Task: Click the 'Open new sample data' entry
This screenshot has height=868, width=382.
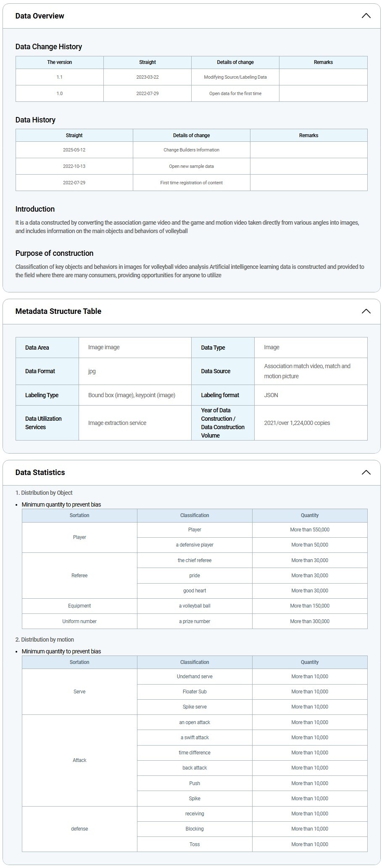Action: point(191,166)
